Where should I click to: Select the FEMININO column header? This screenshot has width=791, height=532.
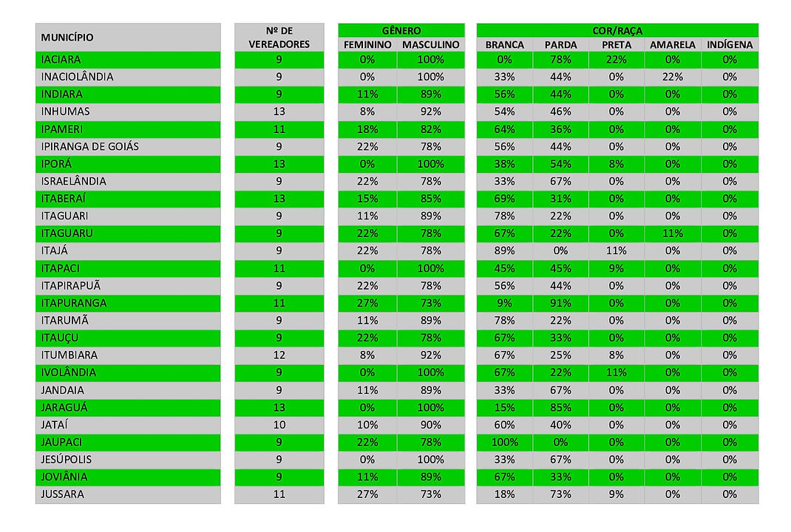point(367,44)
